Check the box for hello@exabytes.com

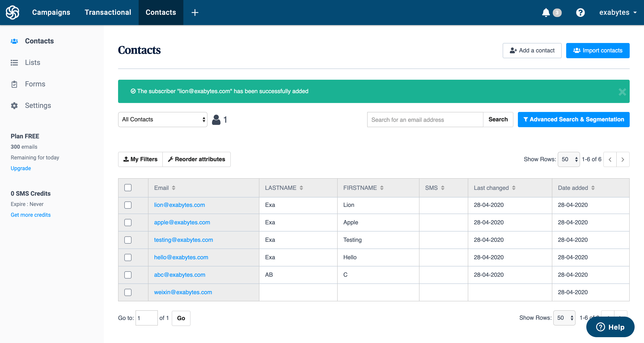click(x=128, y=257)
